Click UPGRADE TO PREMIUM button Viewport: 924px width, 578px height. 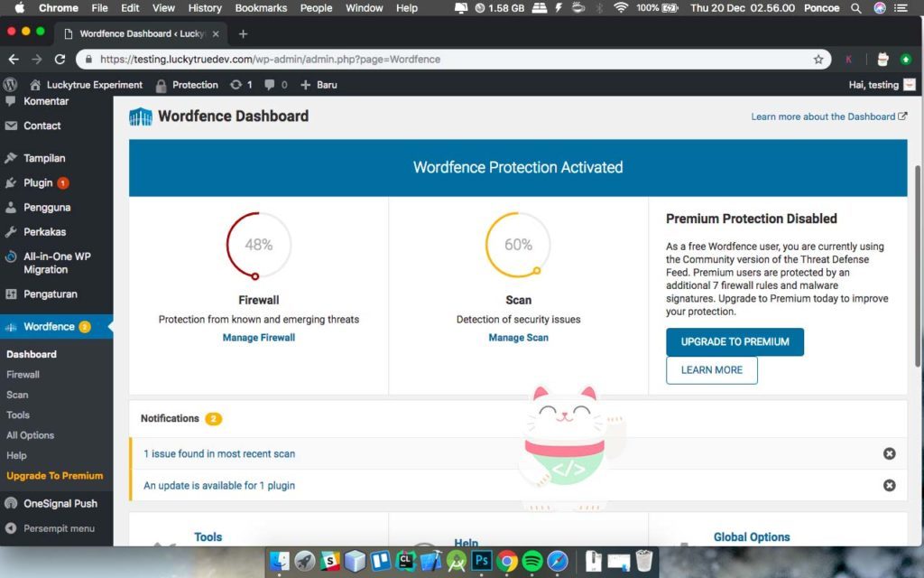(x=735, y=342)
